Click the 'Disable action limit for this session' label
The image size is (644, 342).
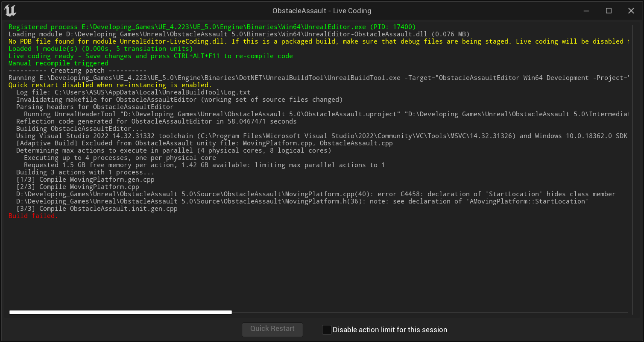pos(389,330)
